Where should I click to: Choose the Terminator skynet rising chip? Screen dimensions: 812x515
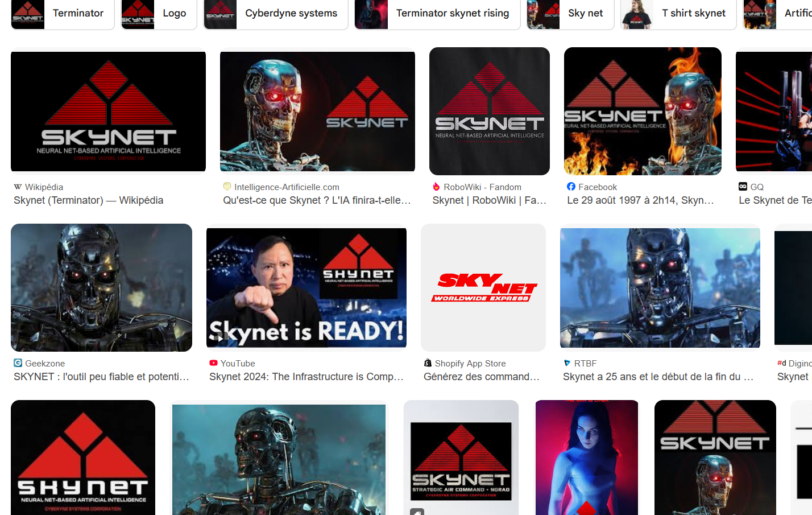click(x=437, y=13)
